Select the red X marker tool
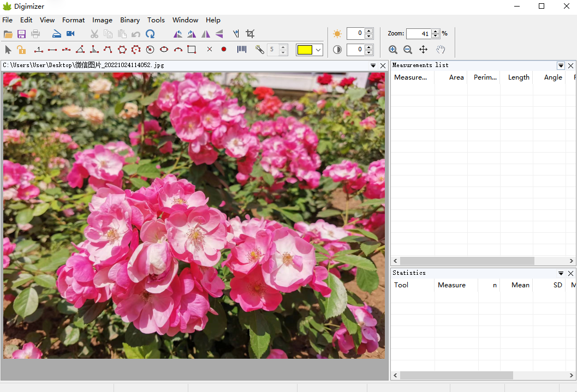Viewport: 577px width, 392px height. (210, 49)
